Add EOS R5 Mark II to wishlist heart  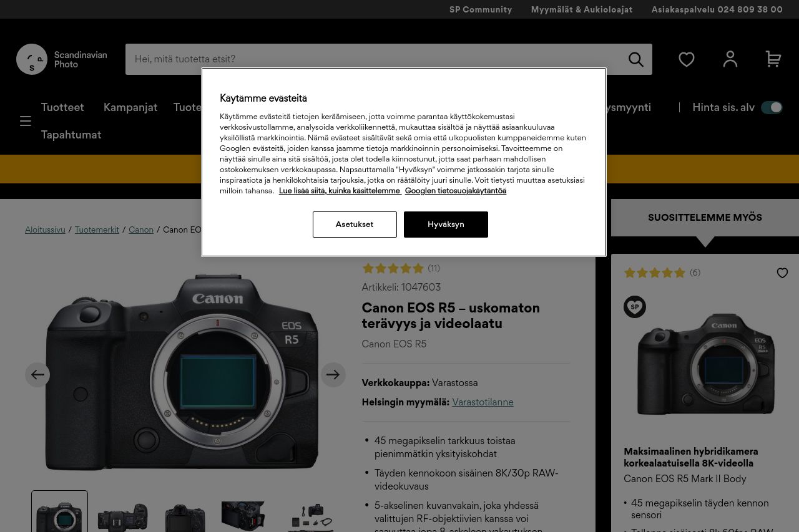coord(782,273)
